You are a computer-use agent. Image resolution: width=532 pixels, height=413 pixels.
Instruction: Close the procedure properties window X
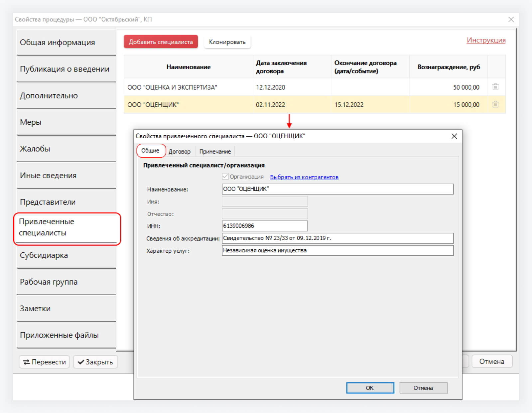(x=511, y=19)
